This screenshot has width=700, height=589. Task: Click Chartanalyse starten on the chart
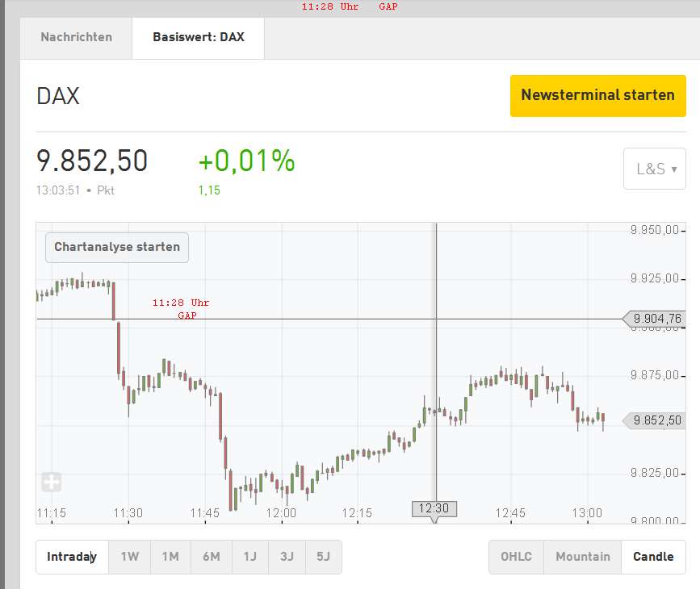pos(116,247)
